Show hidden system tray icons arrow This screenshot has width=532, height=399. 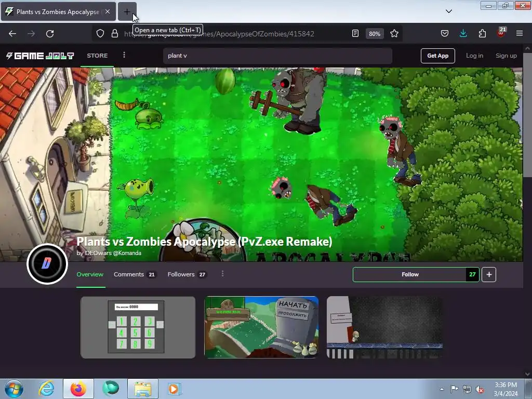tap(442, 389)
